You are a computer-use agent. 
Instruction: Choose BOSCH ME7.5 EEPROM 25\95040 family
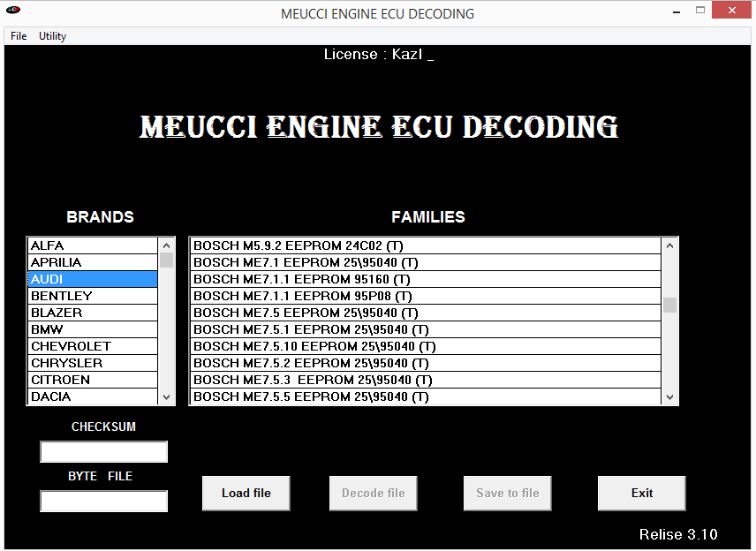426,313
